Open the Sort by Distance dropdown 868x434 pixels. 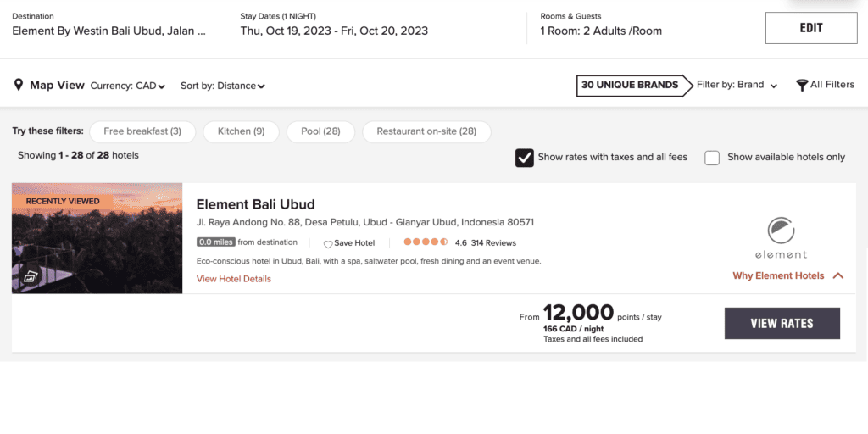point(223,86)
